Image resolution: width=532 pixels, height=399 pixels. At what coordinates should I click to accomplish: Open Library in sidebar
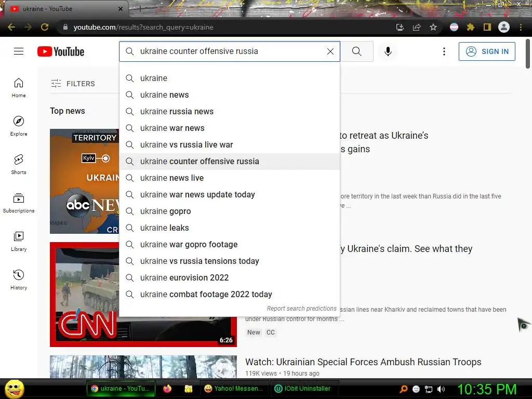click(x=19, y=241)
